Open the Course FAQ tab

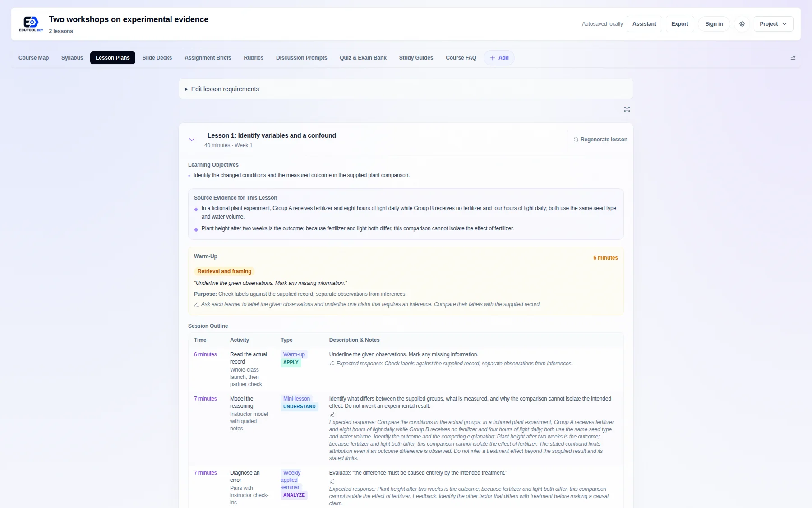[x=461, y=58]
